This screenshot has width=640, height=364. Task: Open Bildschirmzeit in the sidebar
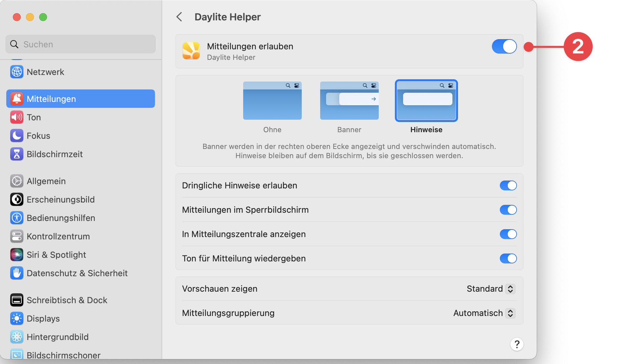[81, 154]
